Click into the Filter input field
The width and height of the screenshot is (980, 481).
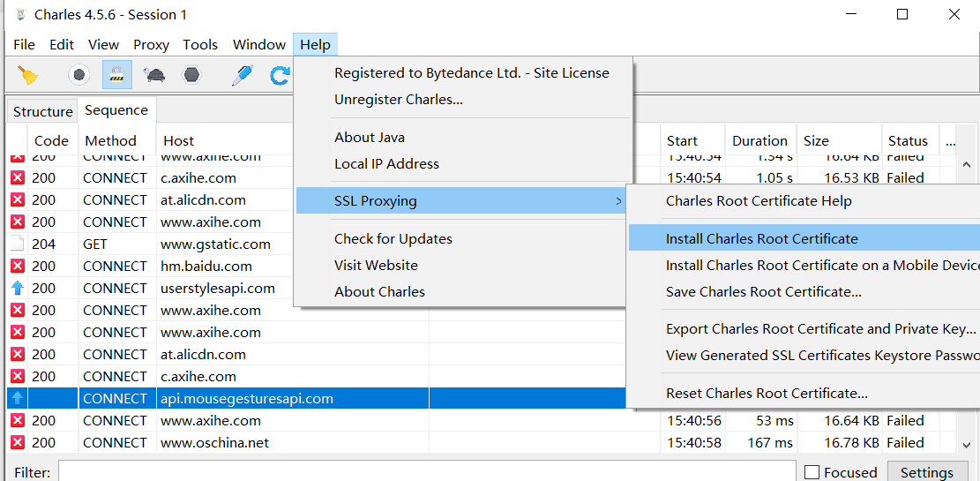(x=428, y=472)
